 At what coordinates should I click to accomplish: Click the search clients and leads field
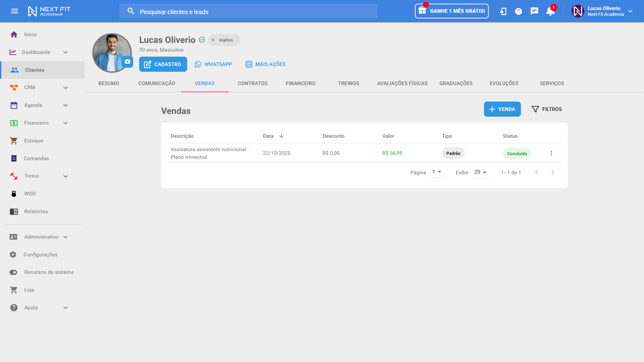coord(248,12)
